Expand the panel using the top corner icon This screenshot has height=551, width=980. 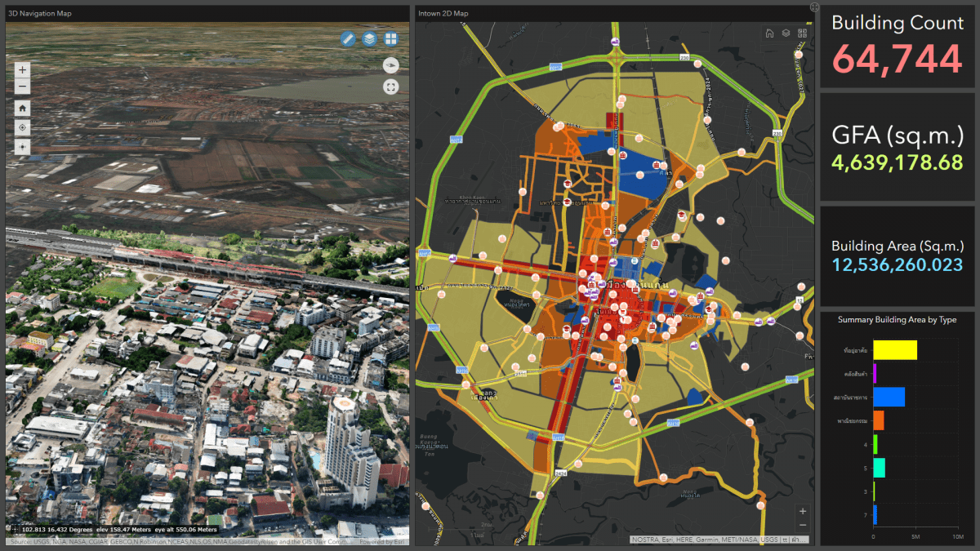pos(813,7)
